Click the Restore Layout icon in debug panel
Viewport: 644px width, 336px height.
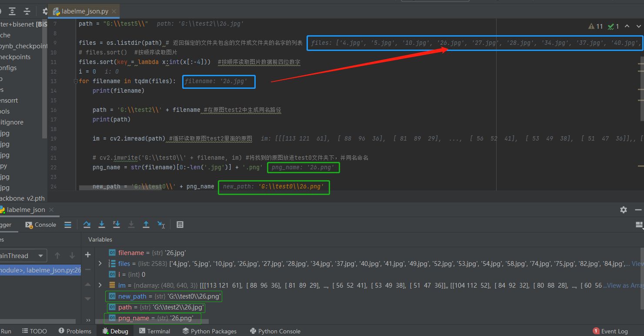[639, 225]
